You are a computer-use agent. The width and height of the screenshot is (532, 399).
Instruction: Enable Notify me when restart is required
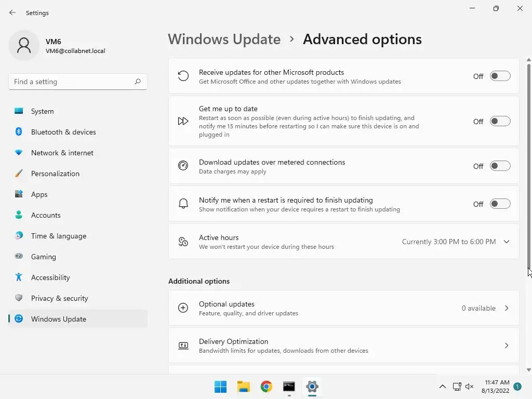coord(500,204)
